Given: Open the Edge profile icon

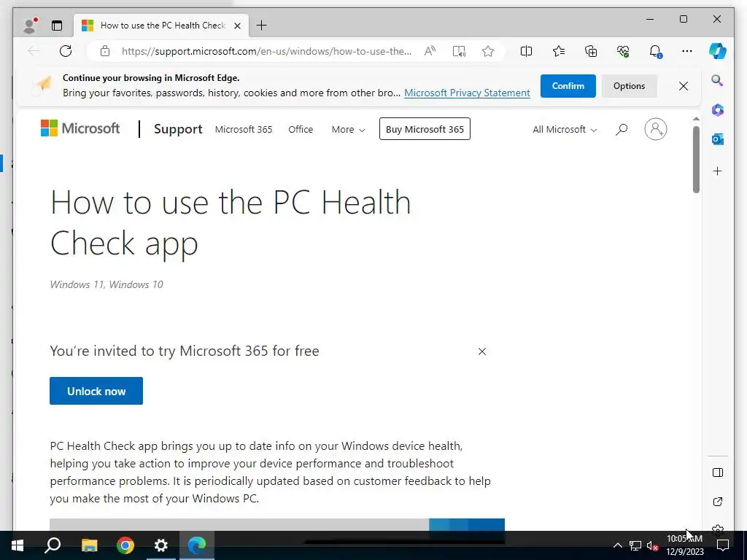Looking at the screenshot, I should coord(30,26).
